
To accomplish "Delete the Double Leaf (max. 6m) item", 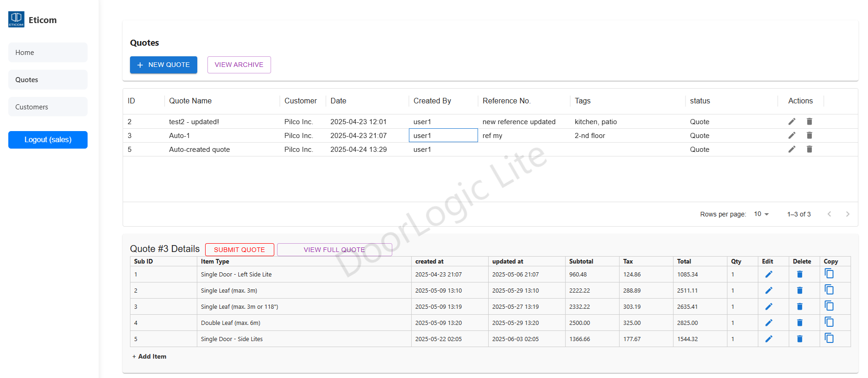I will coord(799,323).
